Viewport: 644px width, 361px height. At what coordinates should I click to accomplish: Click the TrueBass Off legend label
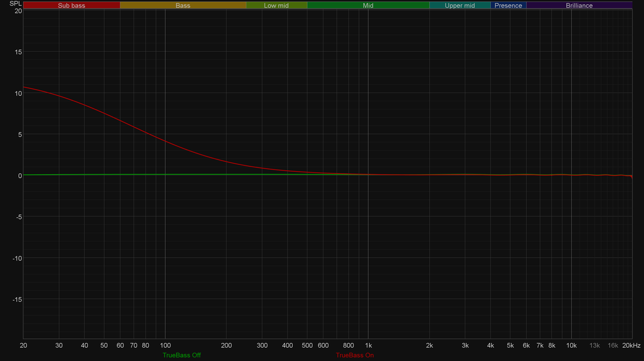tap(181, 355)
